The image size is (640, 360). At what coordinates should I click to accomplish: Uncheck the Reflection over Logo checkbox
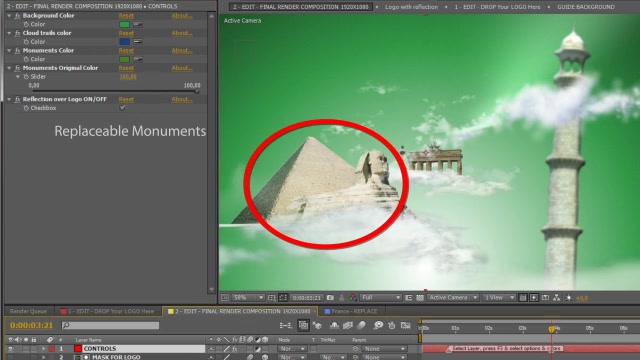point(122,108)
